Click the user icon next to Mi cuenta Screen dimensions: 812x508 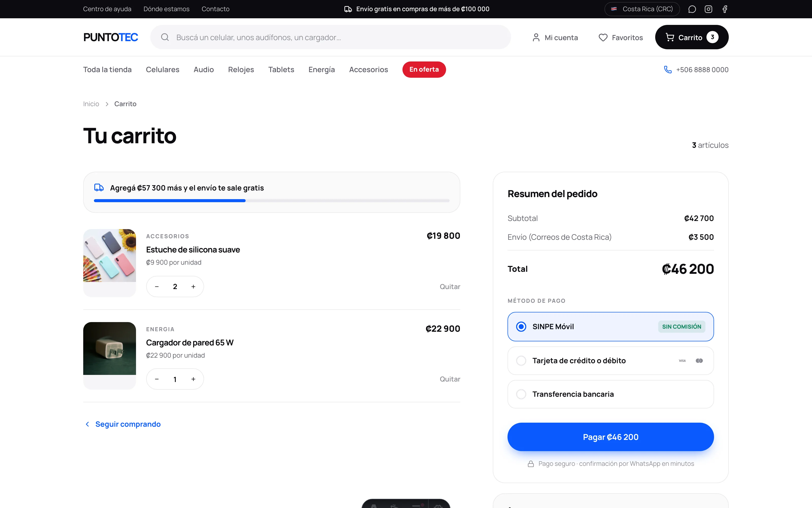pyautogui.click(x=536, y=38)
